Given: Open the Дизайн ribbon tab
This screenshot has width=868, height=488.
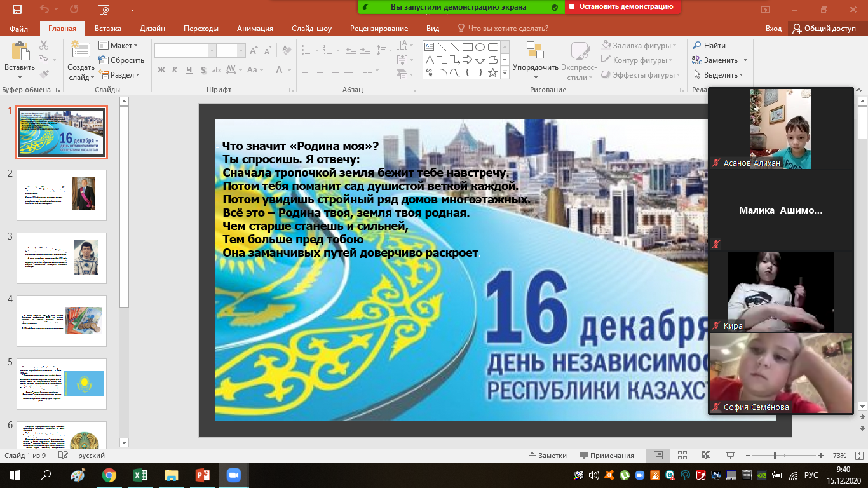Looking at the screenshot, I should [x=153, y=29].
